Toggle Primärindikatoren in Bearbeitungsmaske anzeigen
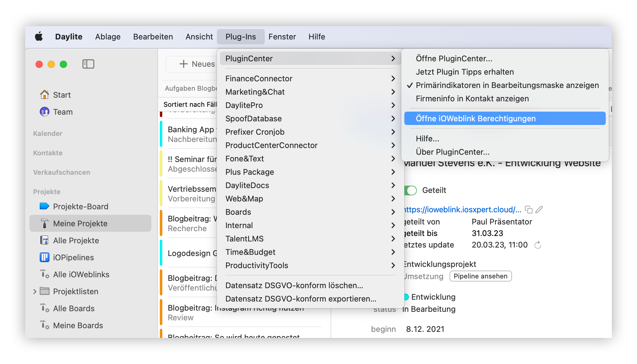 point(505,85)
